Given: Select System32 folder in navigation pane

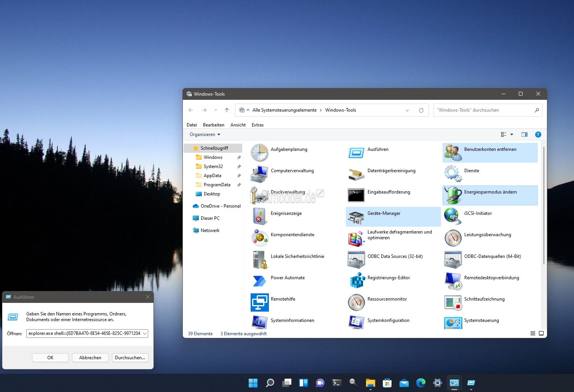Looking at the screenshot, I should click(213, 166).
